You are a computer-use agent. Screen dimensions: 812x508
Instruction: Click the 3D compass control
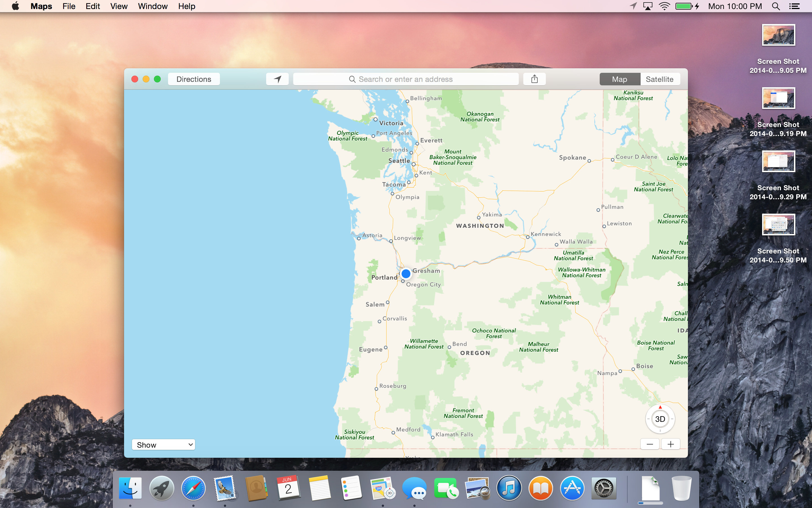click(x=660, y=419)
